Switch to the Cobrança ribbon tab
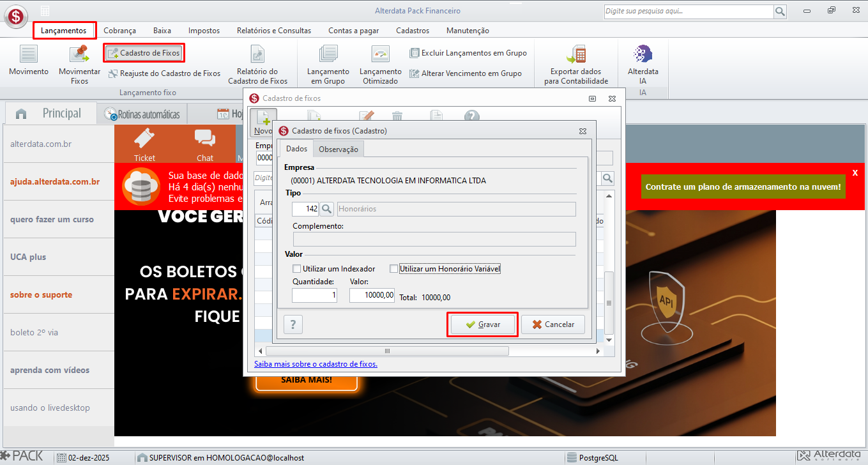This screenshot has height=465, width=868. click(x=119, y=31)
